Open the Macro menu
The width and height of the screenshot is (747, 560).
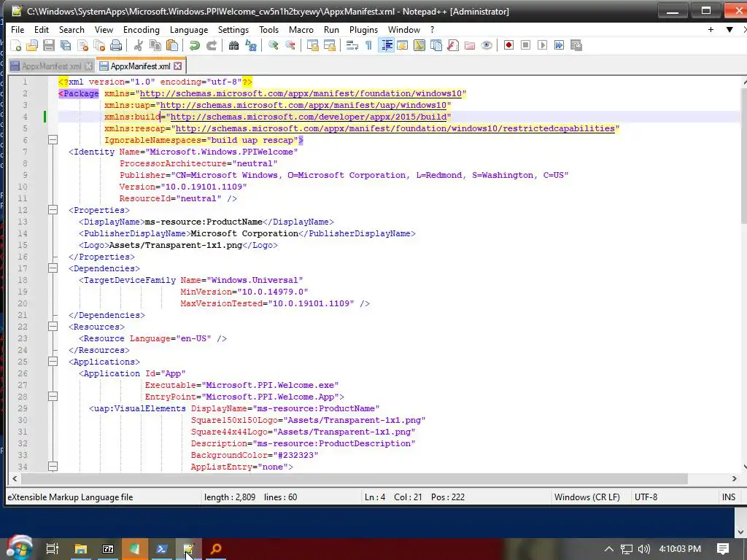301,29
